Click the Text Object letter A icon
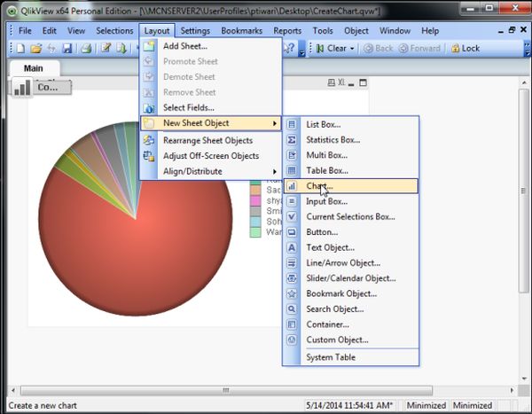 [292, 247]
